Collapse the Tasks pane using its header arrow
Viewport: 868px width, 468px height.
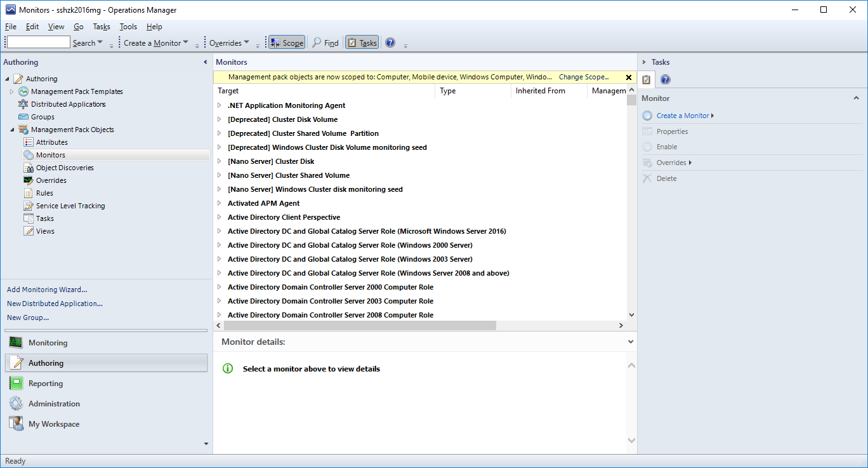pyautogui.click(x=644, y=62)
